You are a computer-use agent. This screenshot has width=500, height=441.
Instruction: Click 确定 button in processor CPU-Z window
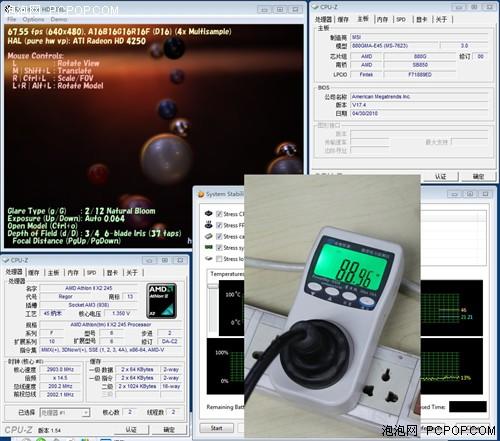coord(169,430)
